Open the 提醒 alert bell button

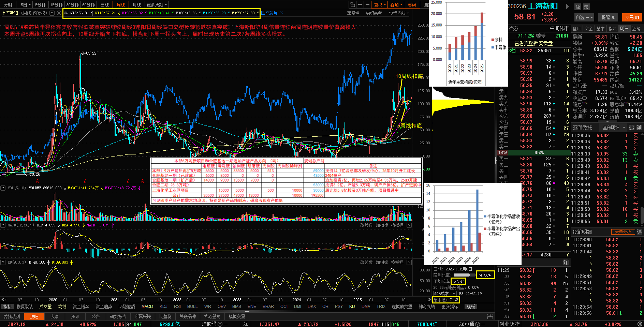point(608,17)
